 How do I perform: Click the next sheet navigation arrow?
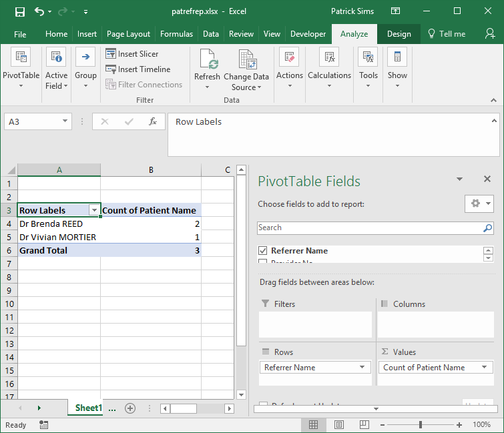point(39,408)
